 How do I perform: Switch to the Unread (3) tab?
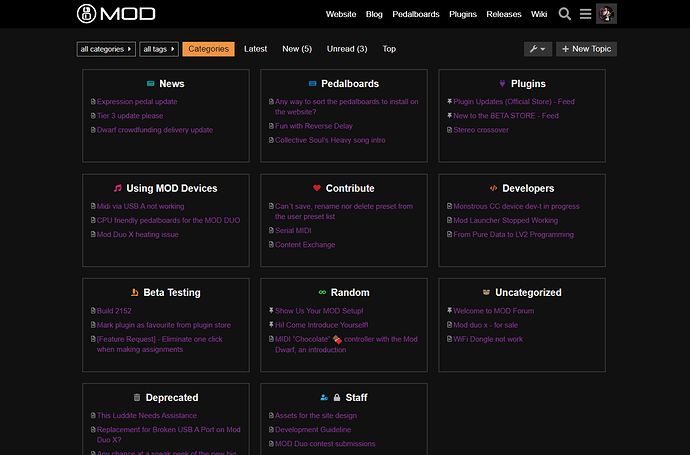pos(347,49)
